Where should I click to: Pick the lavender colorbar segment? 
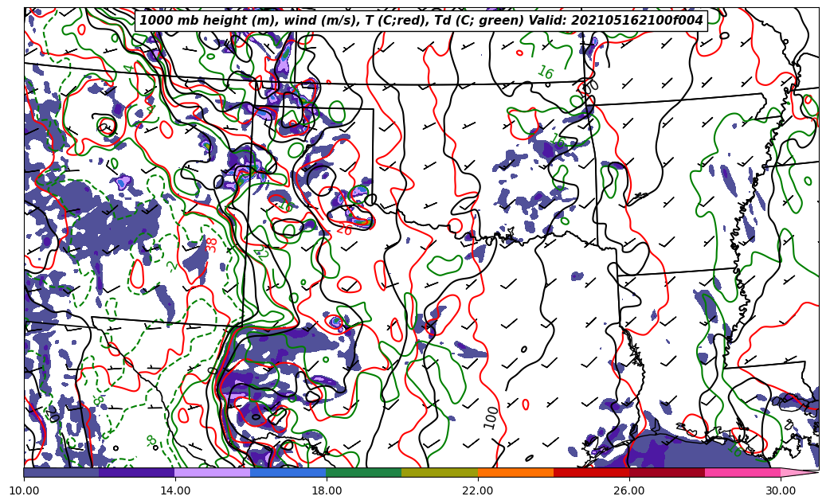click(212, 472)
